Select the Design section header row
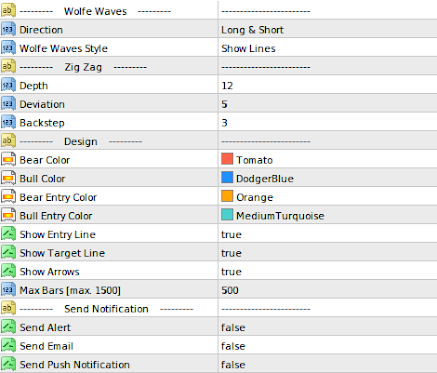 pos(218,141)
